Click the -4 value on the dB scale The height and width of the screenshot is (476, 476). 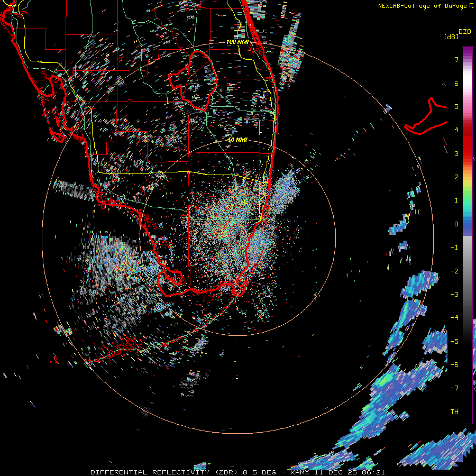pos(454,318)
